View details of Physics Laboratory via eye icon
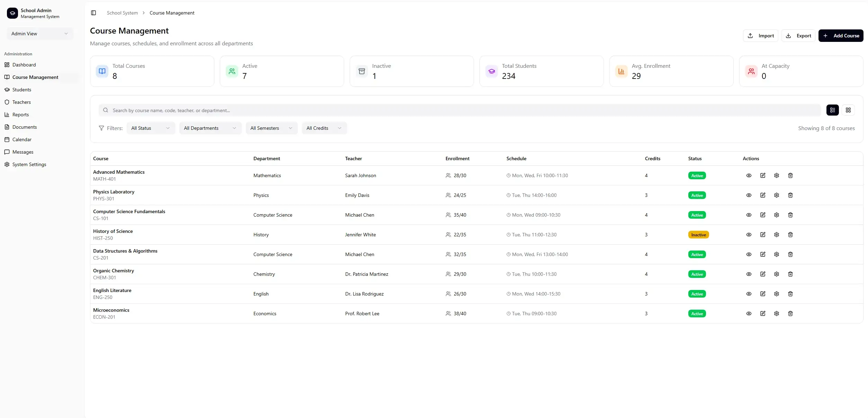The width and height of the screenshot is (868, 418). point(749,195)
